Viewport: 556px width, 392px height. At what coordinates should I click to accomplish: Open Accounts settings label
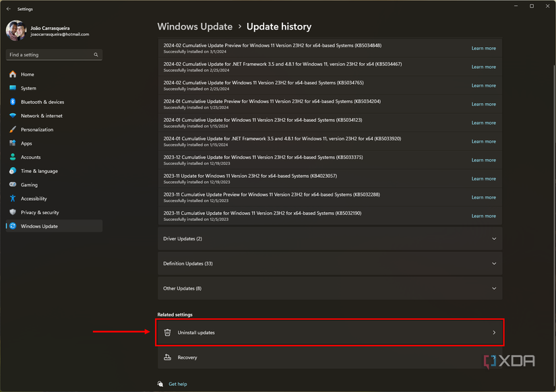pos(30,158)
